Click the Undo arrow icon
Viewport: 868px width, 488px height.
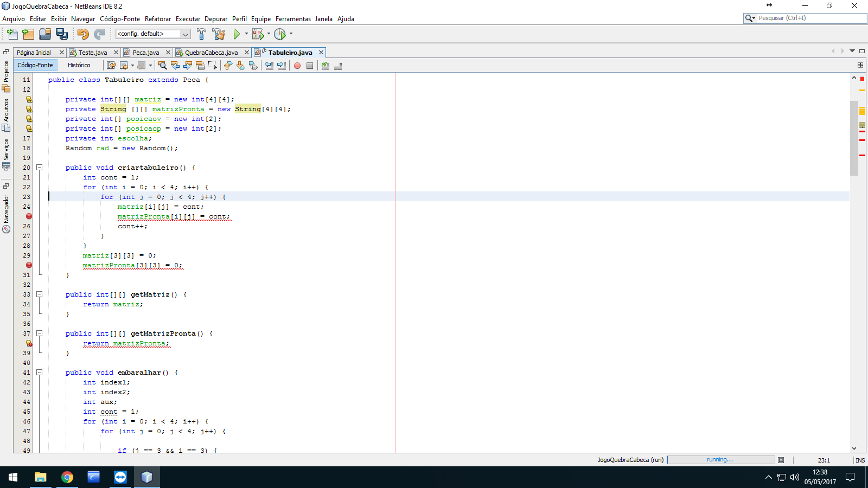click(x=82, y=34)
